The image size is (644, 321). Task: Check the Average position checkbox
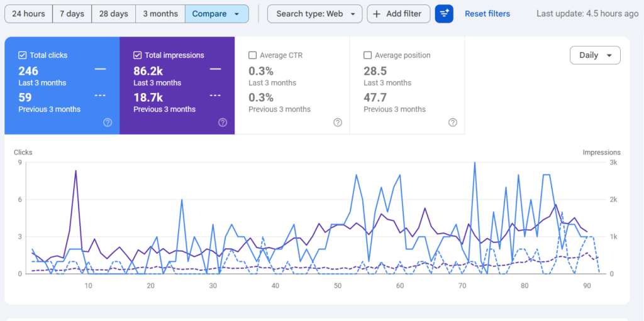click(x=367, y=55)
